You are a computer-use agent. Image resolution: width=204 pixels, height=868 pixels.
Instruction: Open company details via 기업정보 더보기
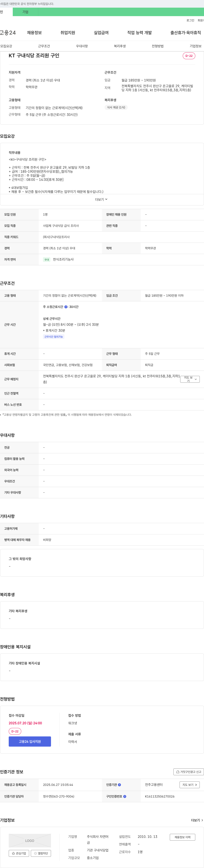197,820
